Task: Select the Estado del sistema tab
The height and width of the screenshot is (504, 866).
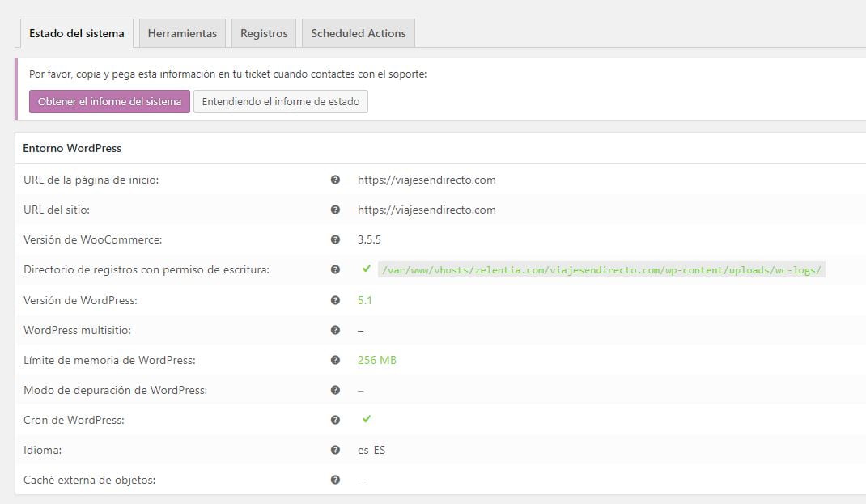Action: pos(75,33)
